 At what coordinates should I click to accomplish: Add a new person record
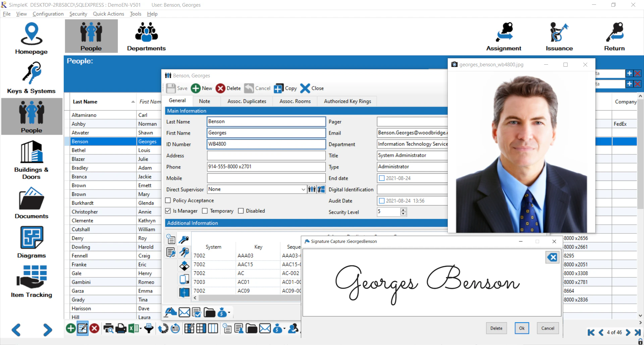coord(70,329)
